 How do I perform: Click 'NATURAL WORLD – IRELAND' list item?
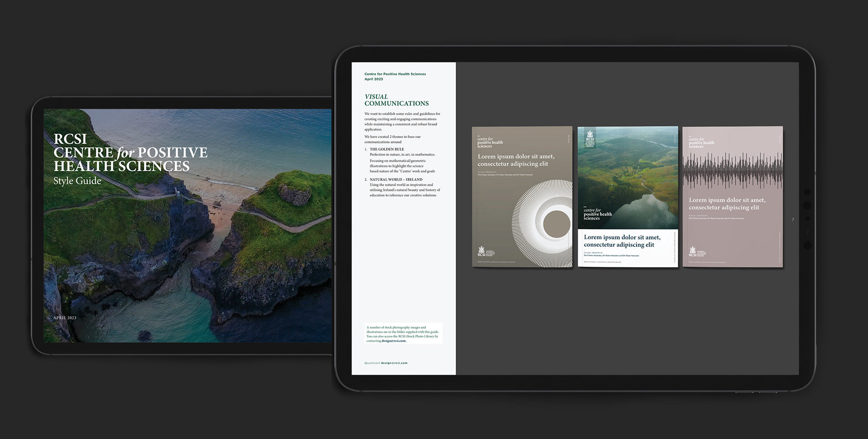[396, 179]
